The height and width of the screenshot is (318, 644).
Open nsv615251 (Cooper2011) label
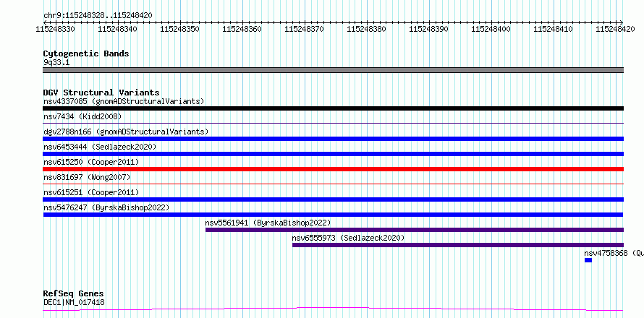(91, 192)
